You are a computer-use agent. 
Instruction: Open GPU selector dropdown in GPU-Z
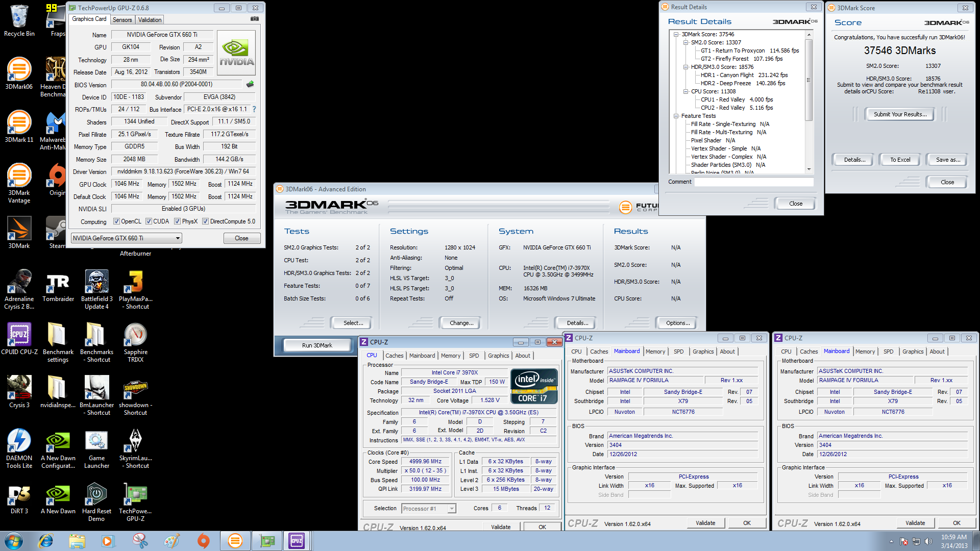pyautogui.click(x=127, y=238)
